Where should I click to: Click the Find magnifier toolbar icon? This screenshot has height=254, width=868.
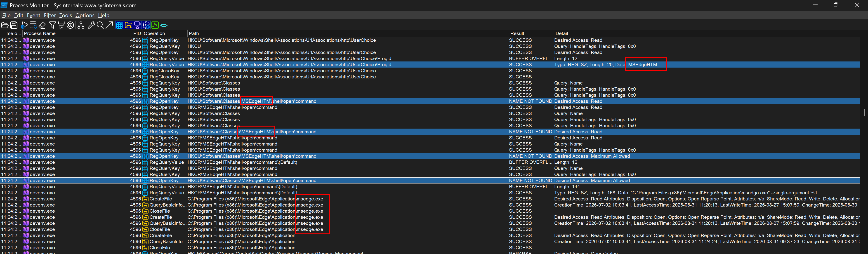pyautogui.click(x=100, y=25)
